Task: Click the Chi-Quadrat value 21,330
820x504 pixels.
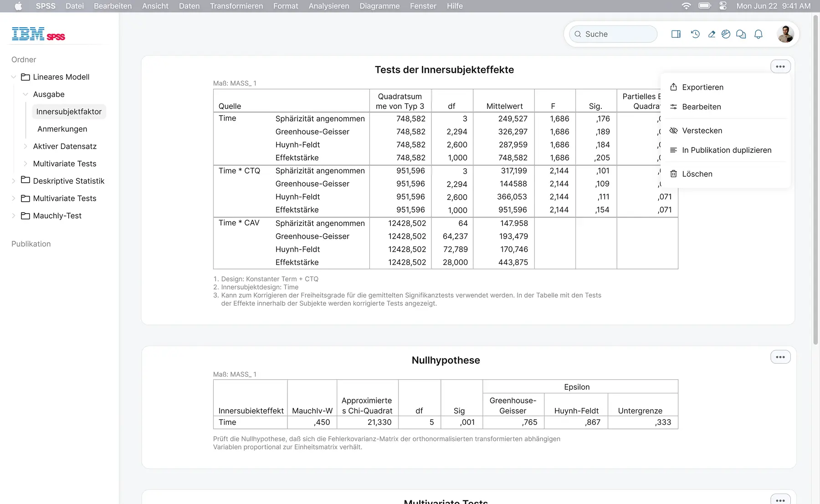Action: (x=379, y=422)
